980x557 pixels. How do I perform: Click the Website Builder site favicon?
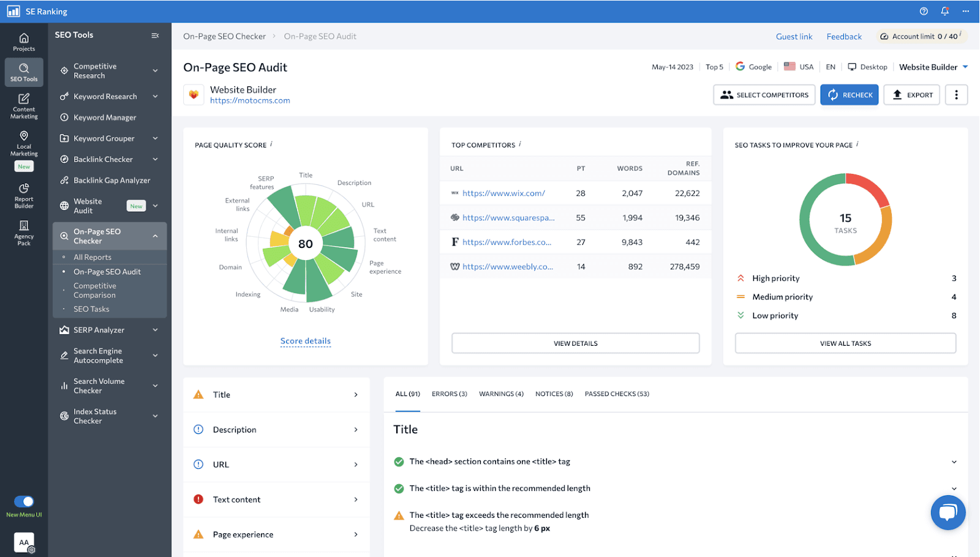(194, 95)
